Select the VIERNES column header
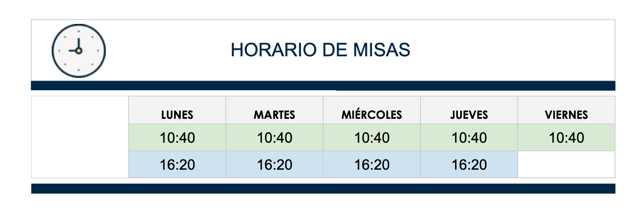 click(x=566, y=115)
